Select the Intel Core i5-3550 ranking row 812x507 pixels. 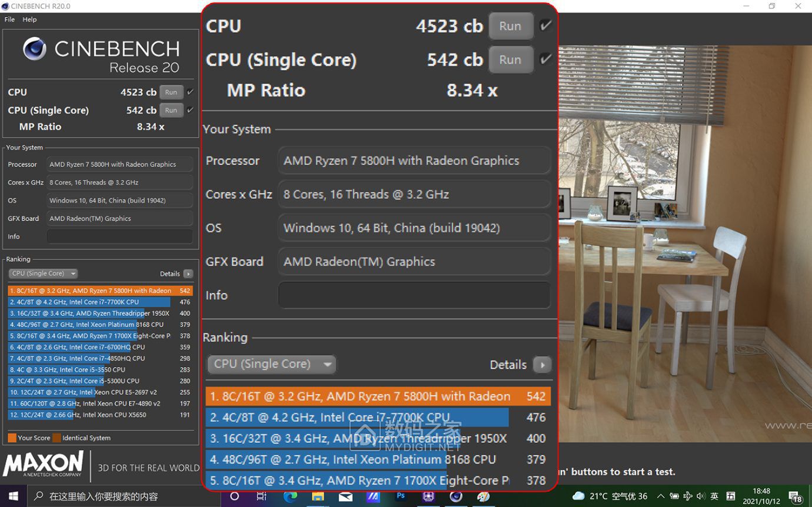click(x=100, y=369)
